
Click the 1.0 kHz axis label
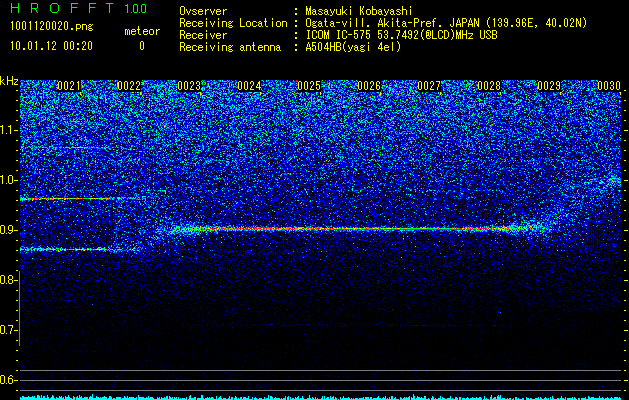pos(8,180)
